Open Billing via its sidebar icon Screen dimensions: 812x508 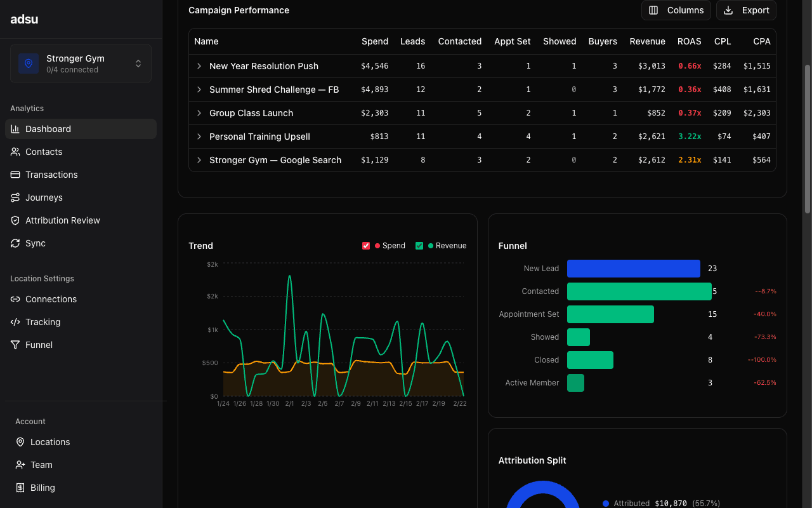[x=20, y=488]
